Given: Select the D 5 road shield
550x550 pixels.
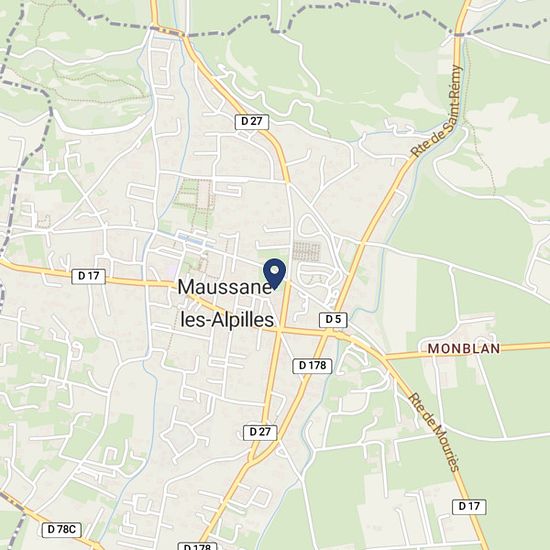Looking at the screenshot, I should tap(333, 320).
